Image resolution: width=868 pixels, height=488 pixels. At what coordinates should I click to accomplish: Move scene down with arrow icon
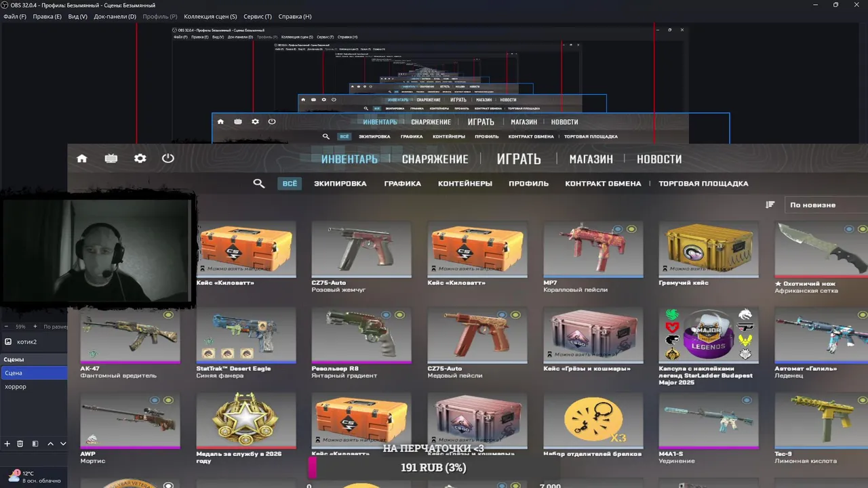(63, 444)
